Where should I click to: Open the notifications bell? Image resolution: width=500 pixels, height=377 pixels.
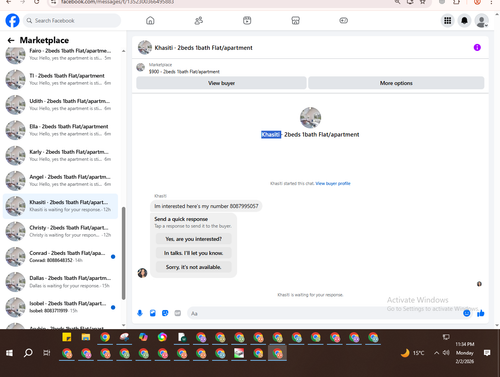coord(464,21)
